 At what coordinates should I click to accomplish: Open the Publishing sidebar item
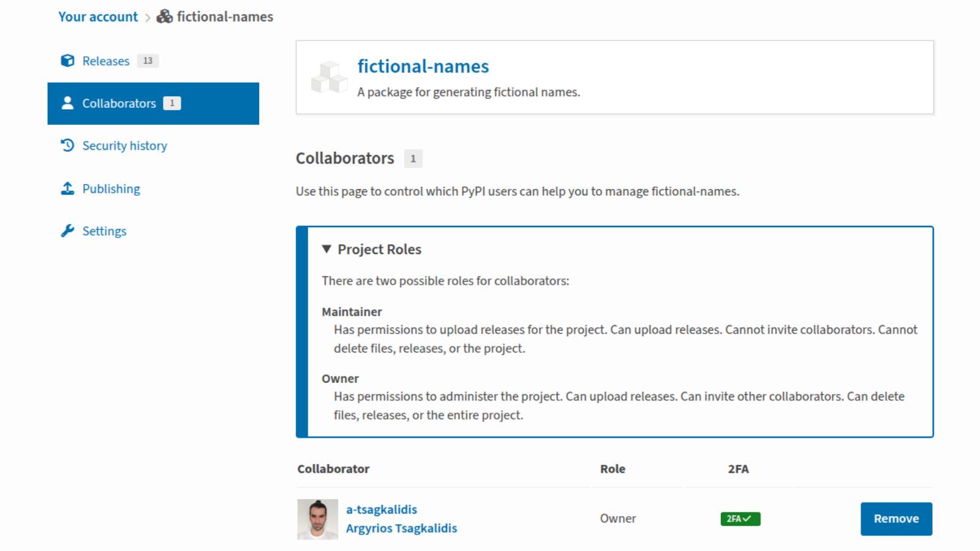[111, 189]
